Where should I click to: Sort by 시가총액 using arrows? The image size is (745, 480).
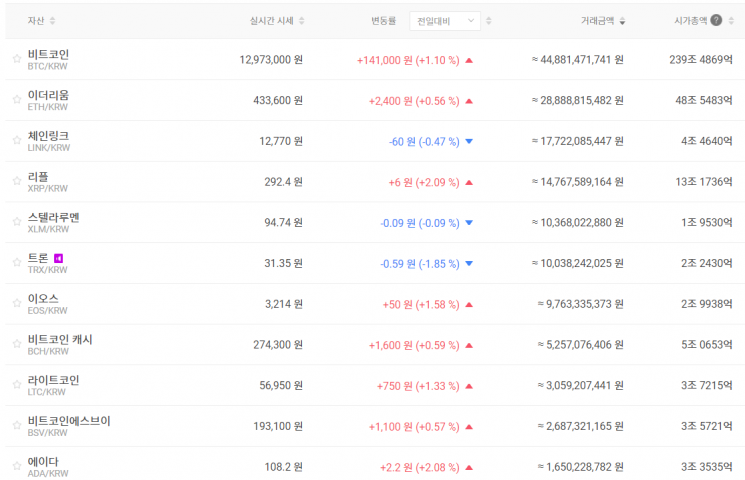tap(731, 21)
